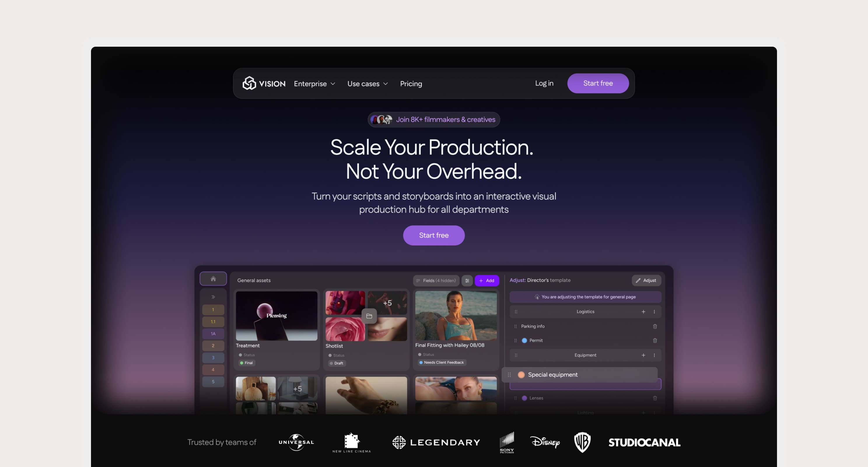Viewport: 868px width, 467px height.
Task: Collapse the sidebar using the double-chevron
Action: (x=213, y=296)
